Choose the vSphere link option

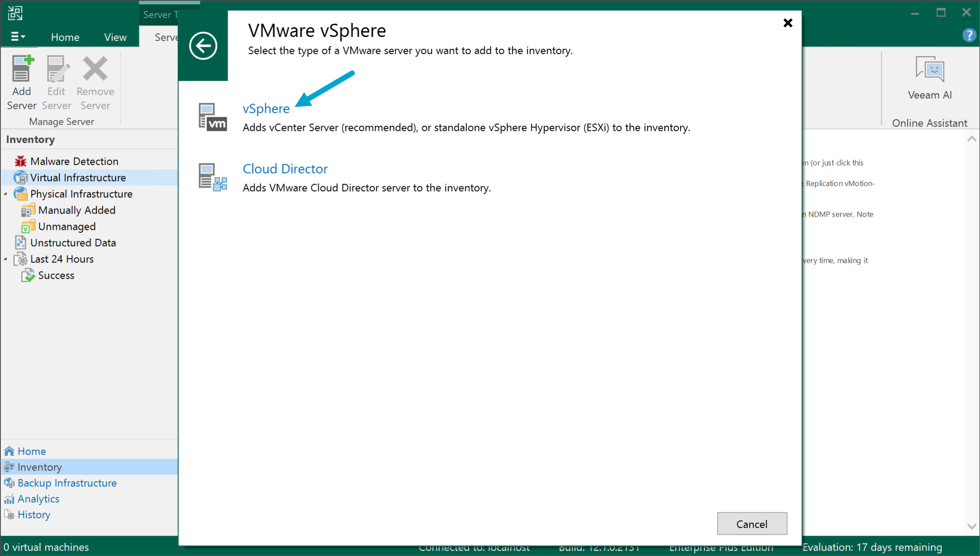266,108
